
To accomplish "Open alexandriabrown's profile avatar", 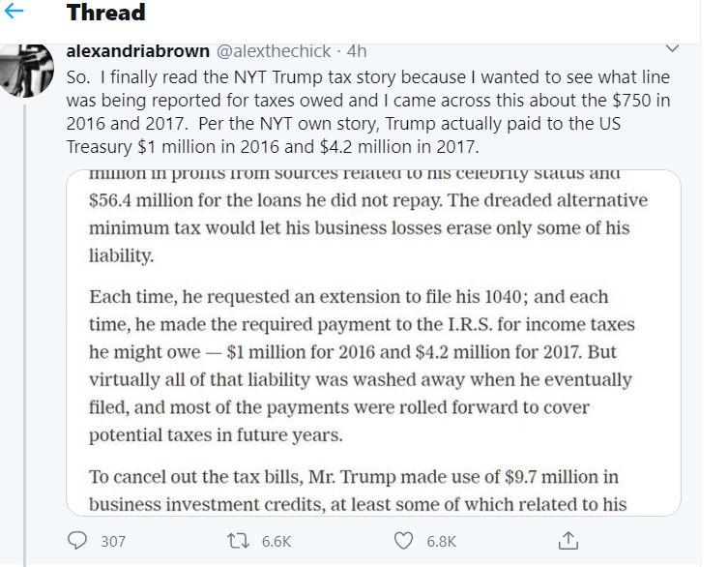I will point(27,71).
